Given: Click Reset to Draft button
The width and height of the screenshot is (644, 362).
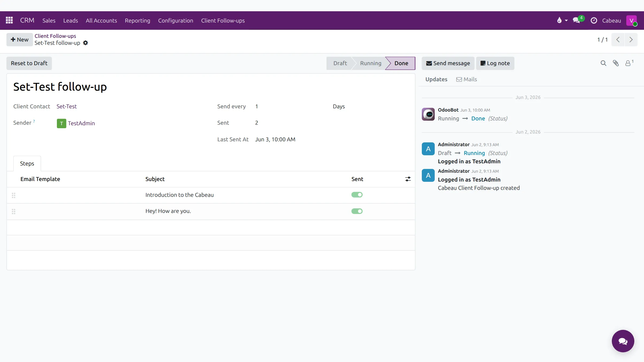Looking at the screenshot, I should pyautogui.click(x=29, y=63).
